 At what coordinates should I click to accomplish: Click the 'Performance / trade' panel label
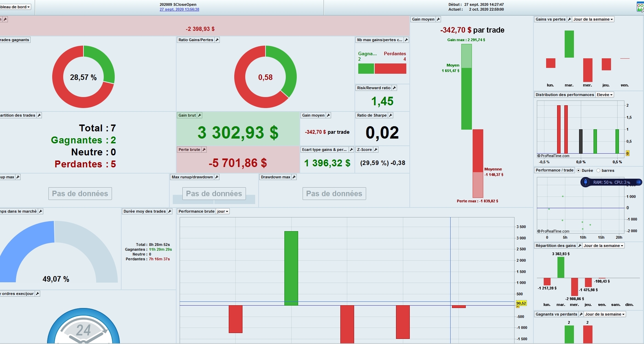click(x=554, y=170)
